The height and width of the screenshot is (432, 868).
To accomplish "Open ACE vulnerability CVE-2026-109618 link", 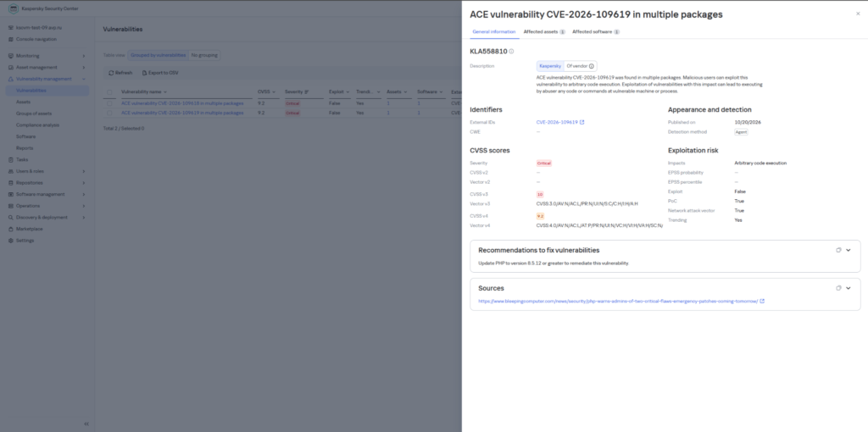I will point(182,103).
